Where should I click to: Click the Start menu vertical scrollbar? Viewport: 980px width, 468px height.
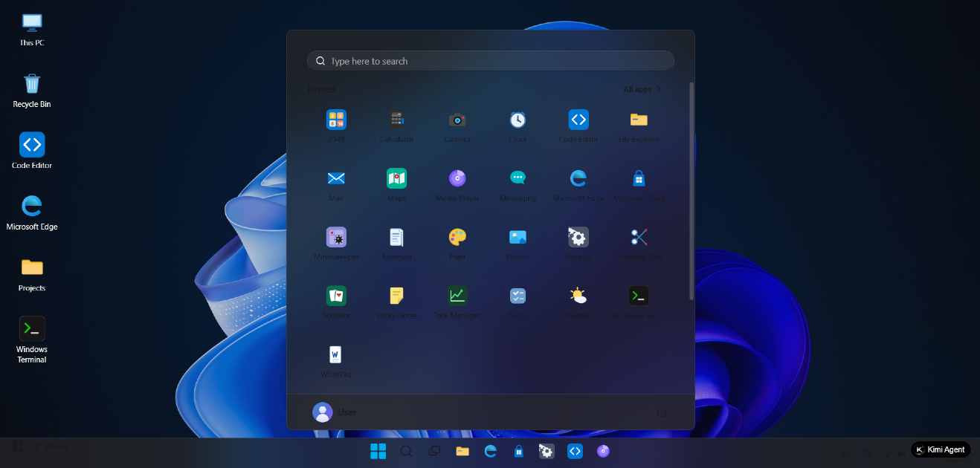pos(692,192)
